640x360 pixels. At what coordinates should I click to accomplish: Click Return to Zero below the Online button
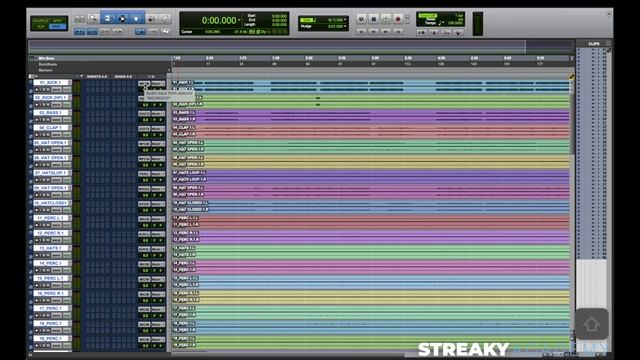361,31
